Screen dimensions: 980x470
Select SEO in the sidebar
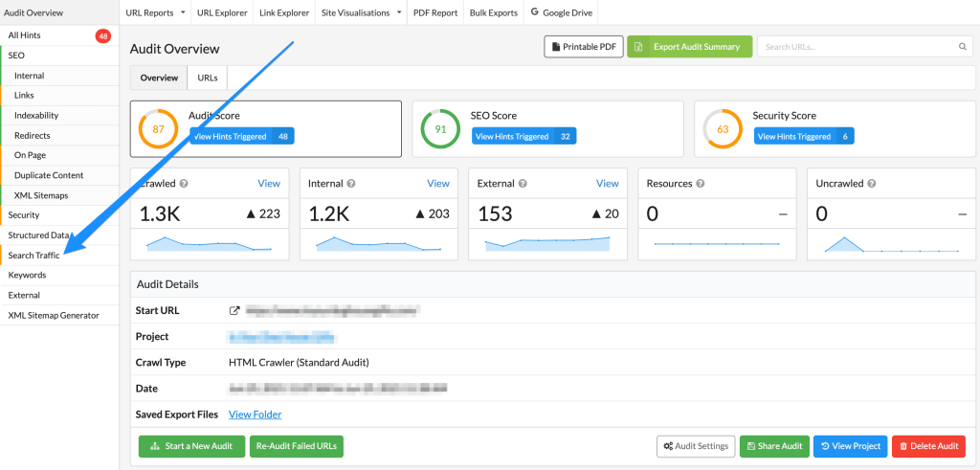tap(58, 56)
